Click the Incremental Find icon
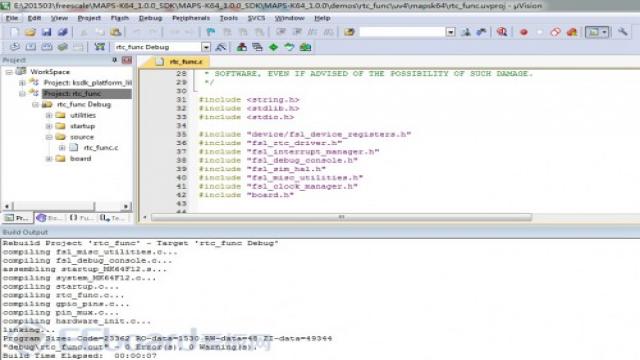The image size is (640, 360). (x=482, y=32)
